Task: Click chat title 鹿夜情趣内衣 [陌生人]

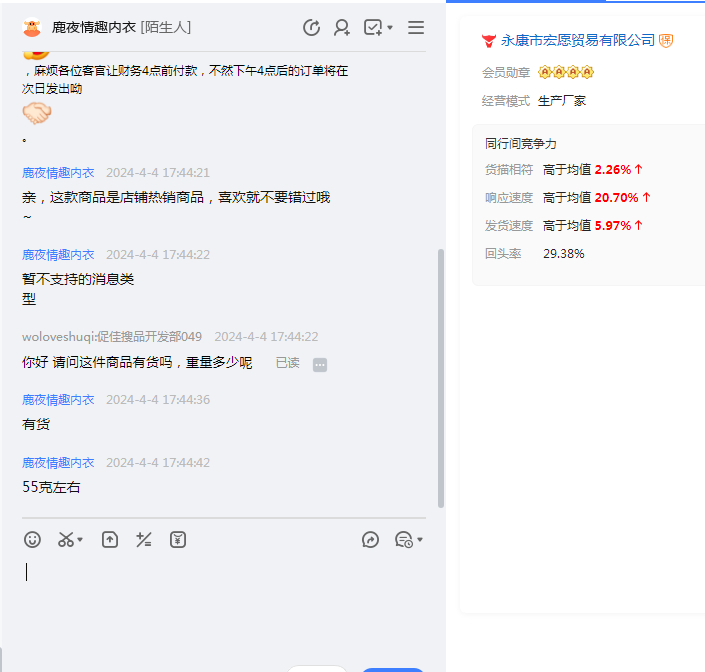Action: tap(121, 27)
